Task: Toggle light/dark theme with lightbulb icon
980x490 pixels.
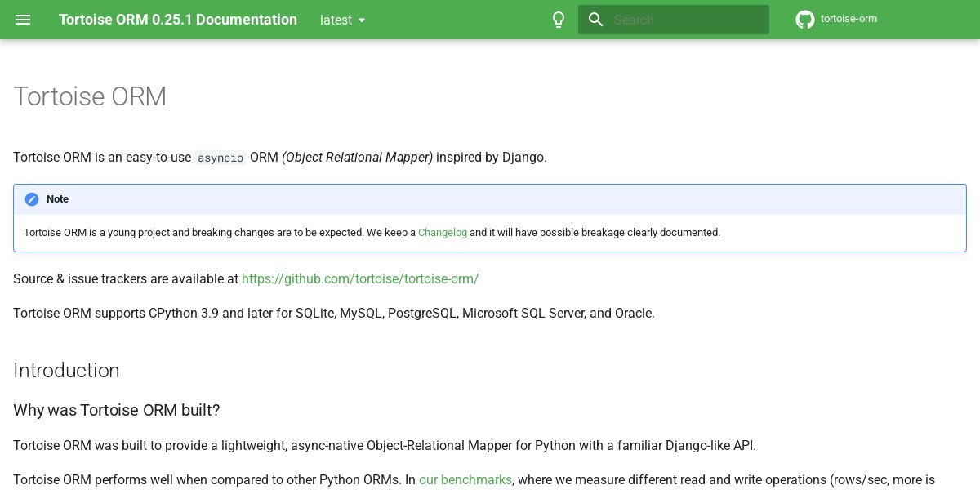Action: (x=559, y=20)
